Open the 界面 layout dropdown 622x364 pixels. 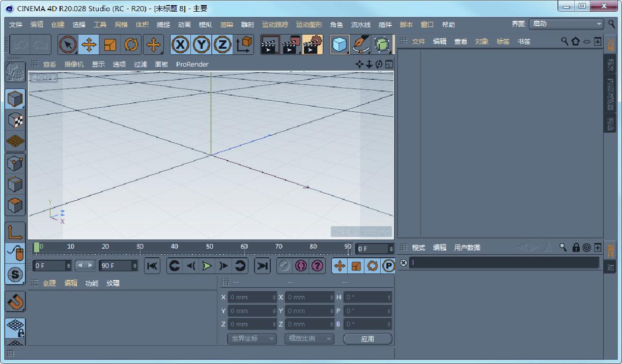[x=566, y=24]
